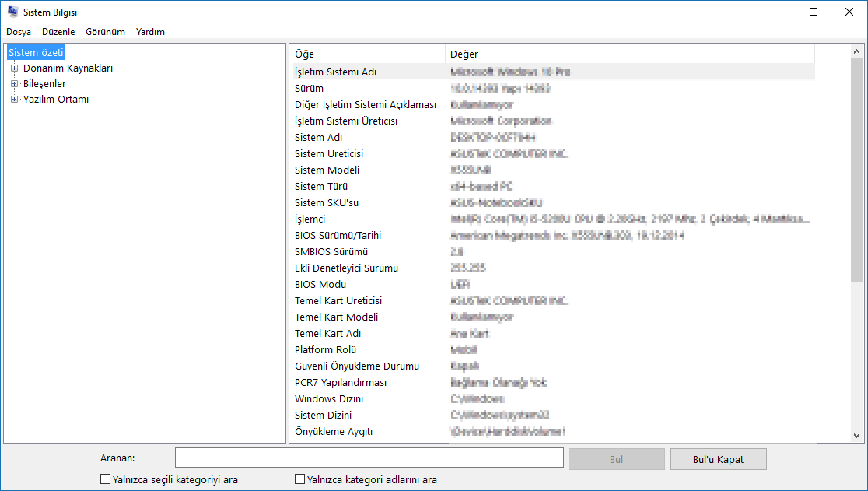Minimize the Sistem Bilgisi window
Viewport: 868px width, 491px height.
(779, 12)
